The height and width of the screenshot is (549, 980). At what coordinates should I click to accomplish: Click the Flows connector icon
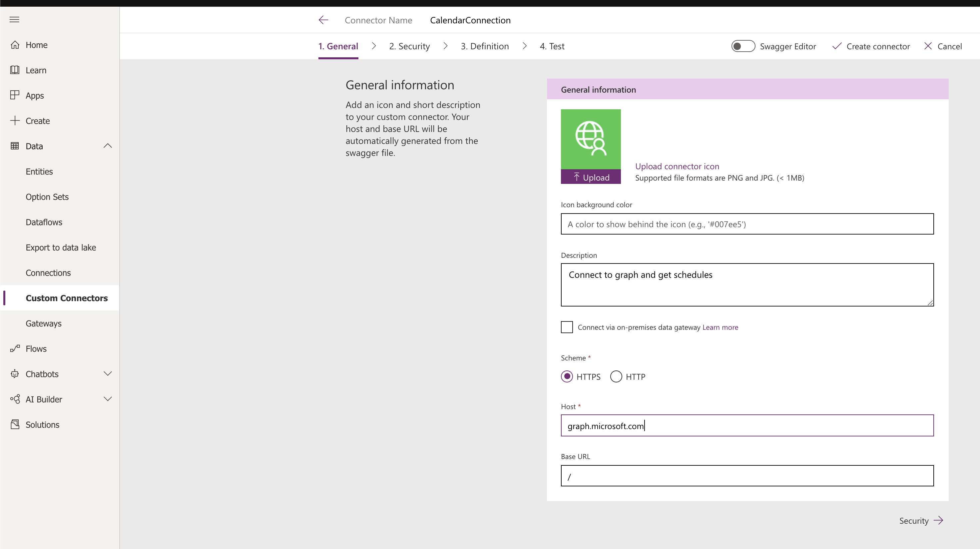click(x=15, y=348)
